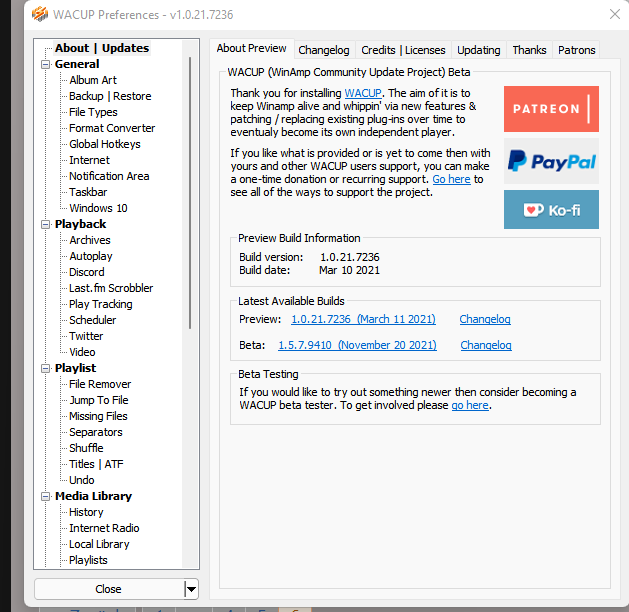
Task: Open Scheduler preferences
Action: 93,320
